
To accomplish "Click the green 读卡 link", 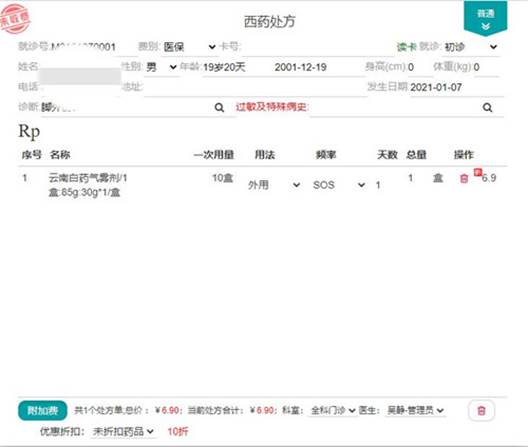I will click(406, 47).
